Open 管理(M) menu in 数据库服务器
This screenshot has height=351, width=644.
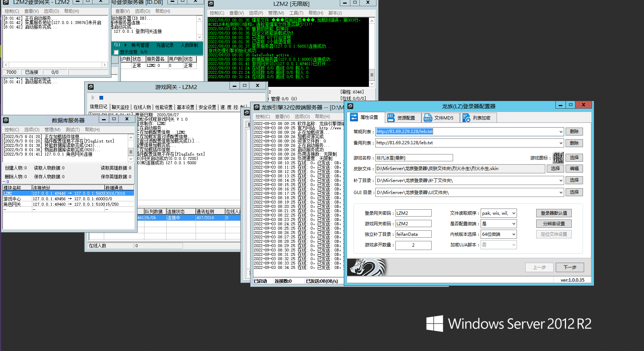coord(52,130)
